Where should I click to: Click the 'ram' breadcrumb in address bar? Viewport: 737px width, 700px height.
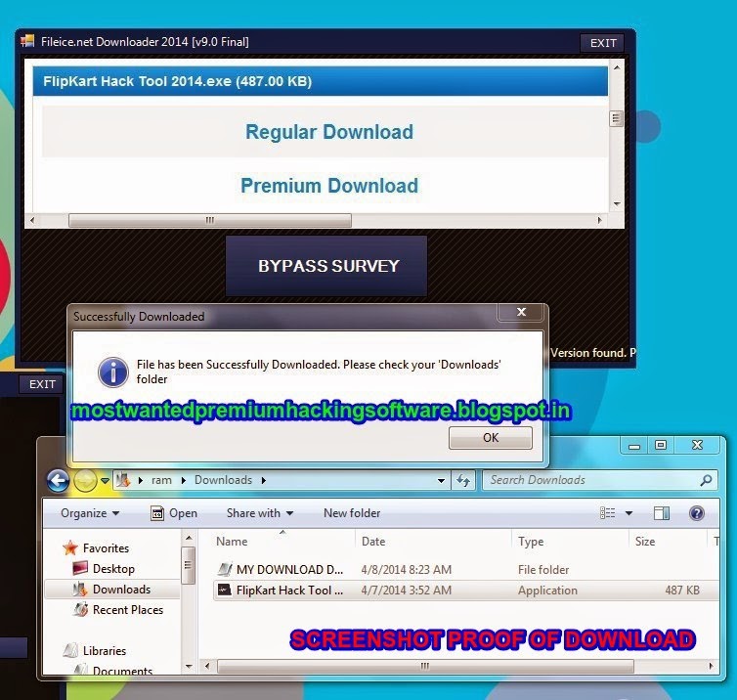pyautogui.click(x=161, y=480)
